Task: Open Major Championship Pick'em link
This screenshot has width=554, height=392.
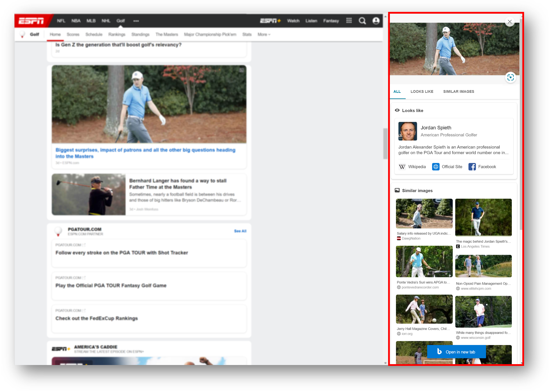Action: 210,35
